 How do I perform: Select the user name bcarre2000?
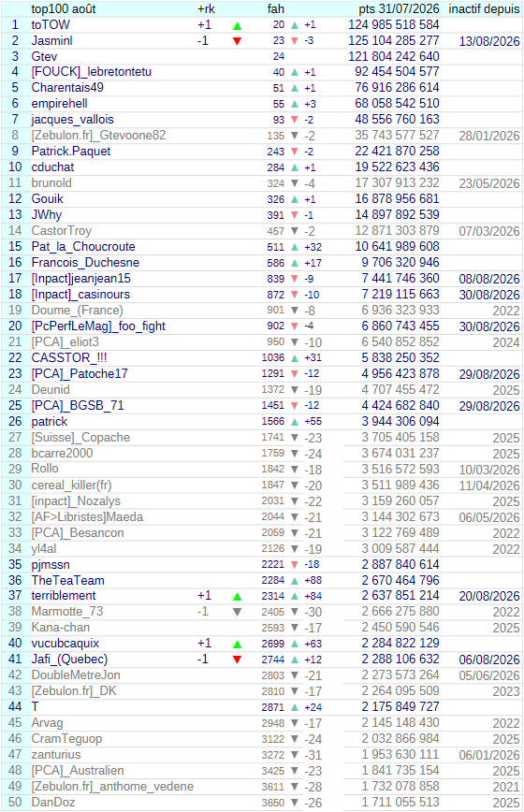[62, 453]
